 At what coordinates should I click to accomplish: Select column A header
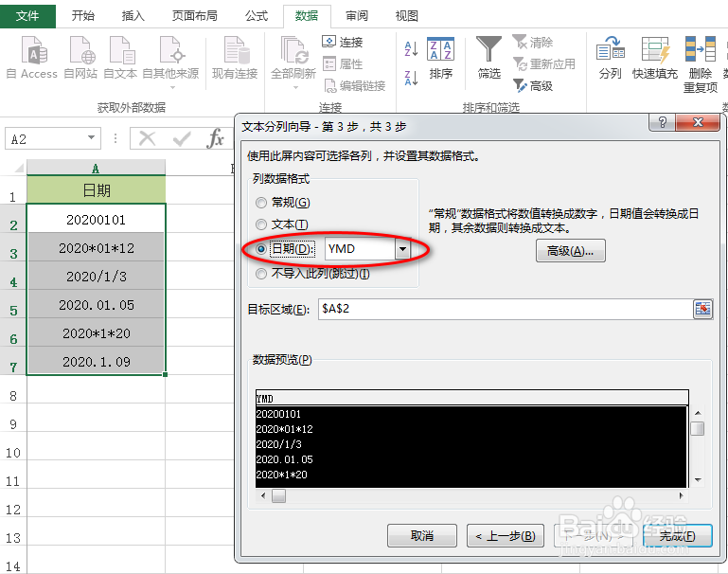click(96, 168)
